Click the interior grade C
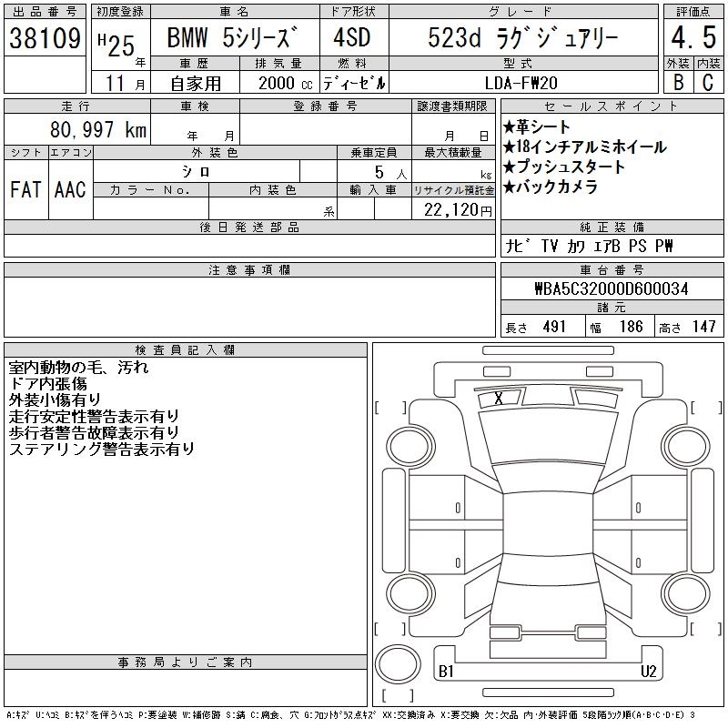 point(708,82)
